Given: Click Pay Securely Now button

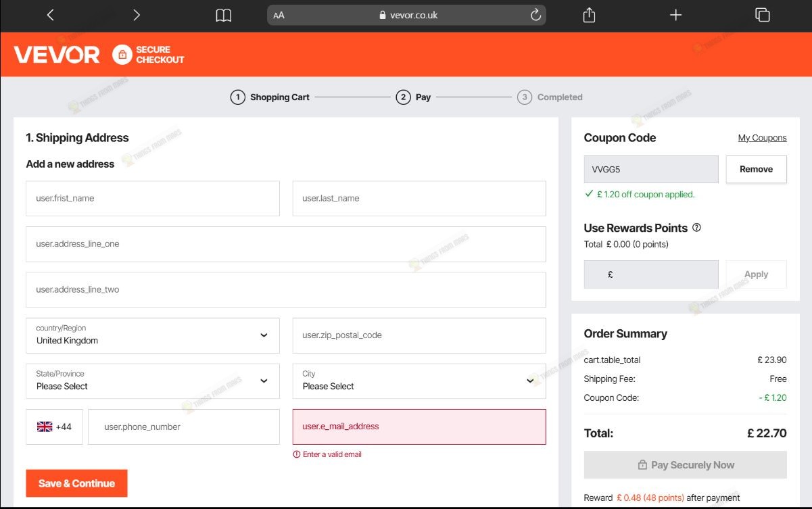Looking at the screenshot, I should coord(686,465).
